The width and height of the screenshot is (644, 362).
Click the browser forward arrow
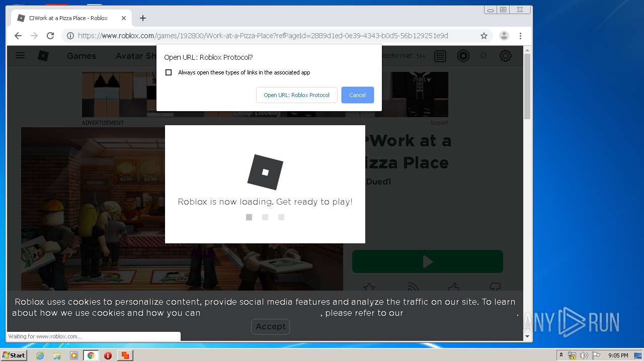[34, 36]
